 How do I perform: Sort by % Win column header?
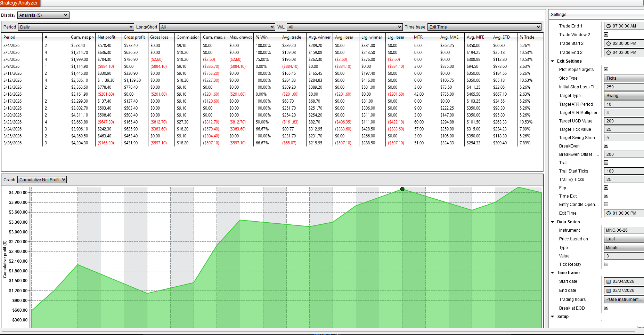pos(262,37)
